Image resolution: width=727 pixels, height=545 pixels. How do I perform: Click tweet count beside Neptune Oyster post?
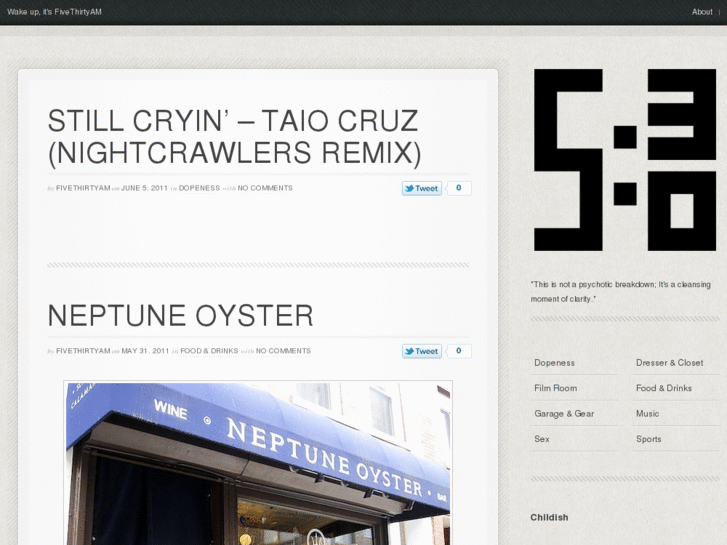pos(459,351)
